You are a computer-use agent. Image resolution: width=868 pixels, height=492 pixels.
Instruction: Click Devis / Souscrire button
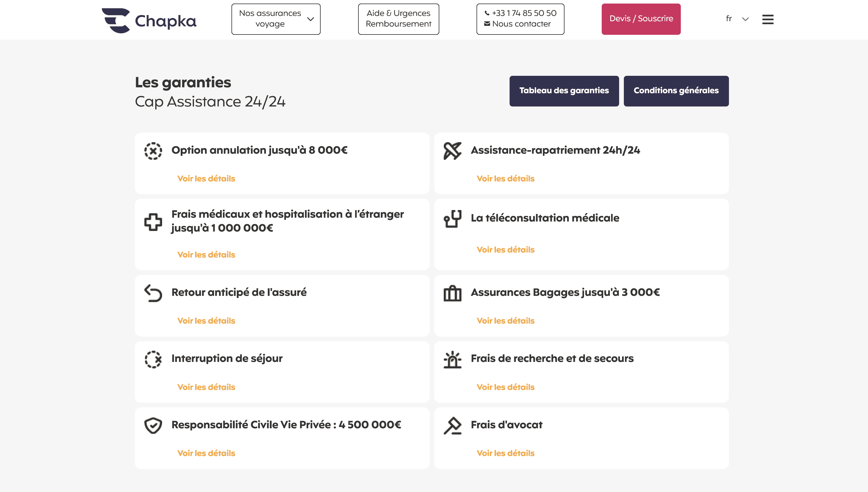(x=641, y=19)
